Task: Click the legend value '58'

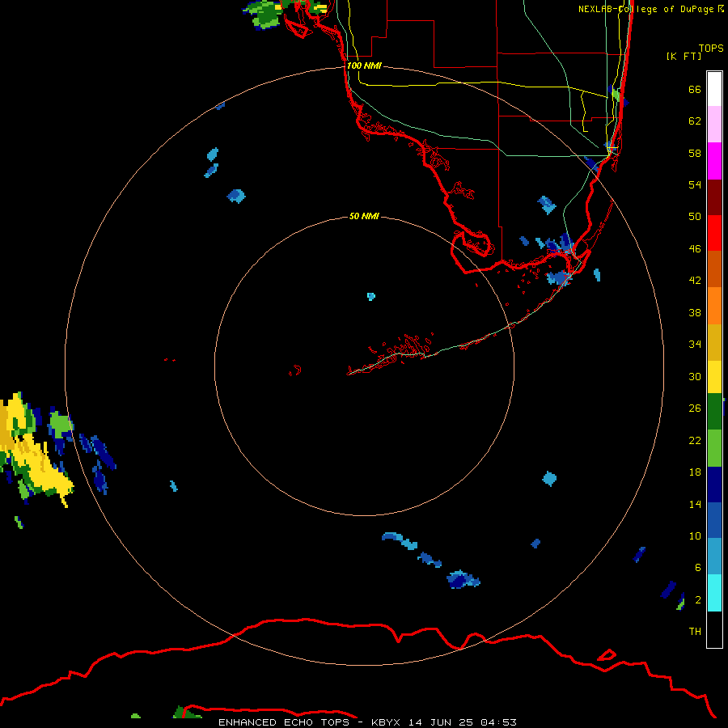Action: pyautogui.click(x=695, y=153)
